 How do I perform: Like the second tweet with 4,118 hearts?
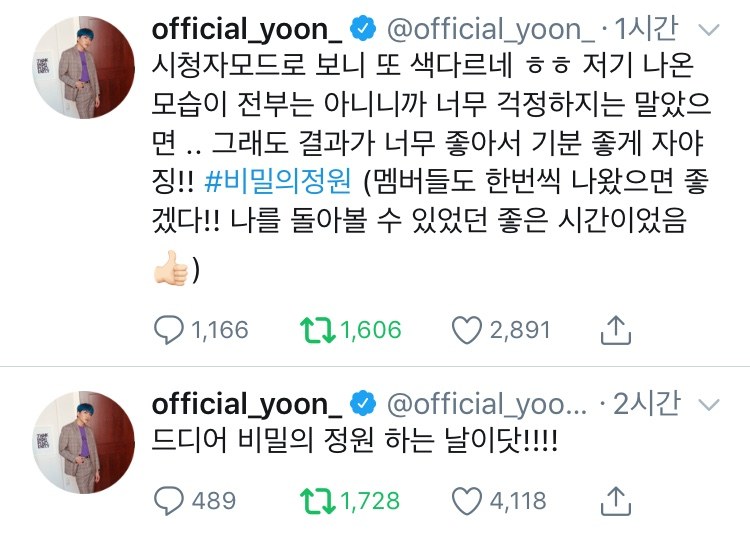pos(467,501)
